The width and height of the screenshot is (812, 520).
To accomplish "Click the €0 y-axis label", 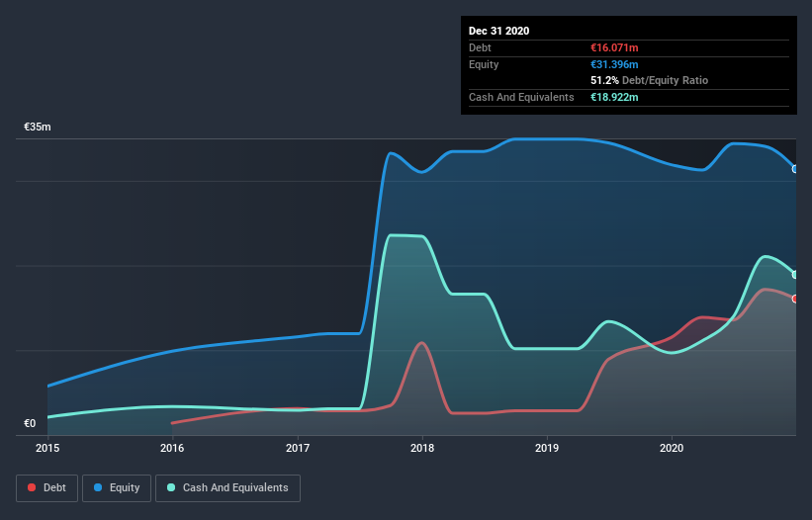I will (30, 423).
